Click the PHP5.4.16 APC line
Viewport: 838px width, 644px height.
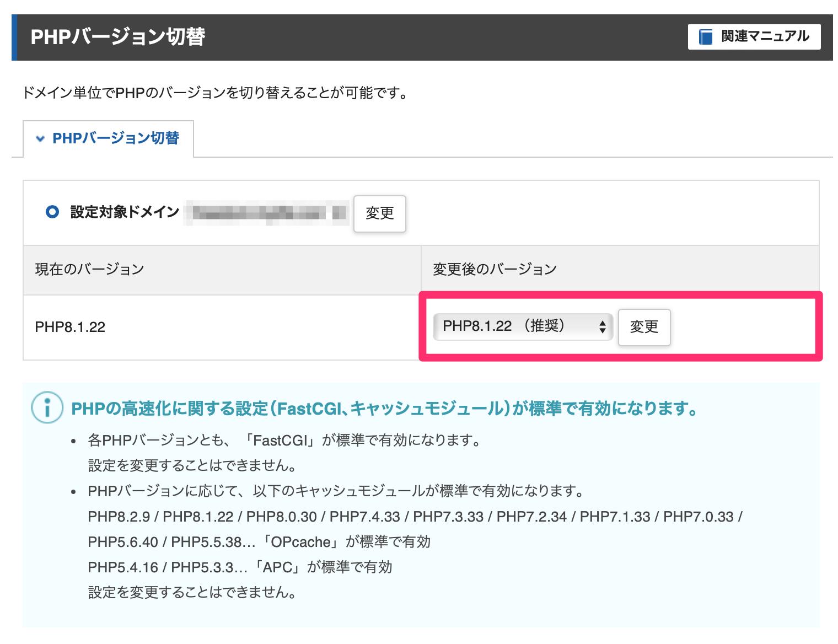coord(240,567)
